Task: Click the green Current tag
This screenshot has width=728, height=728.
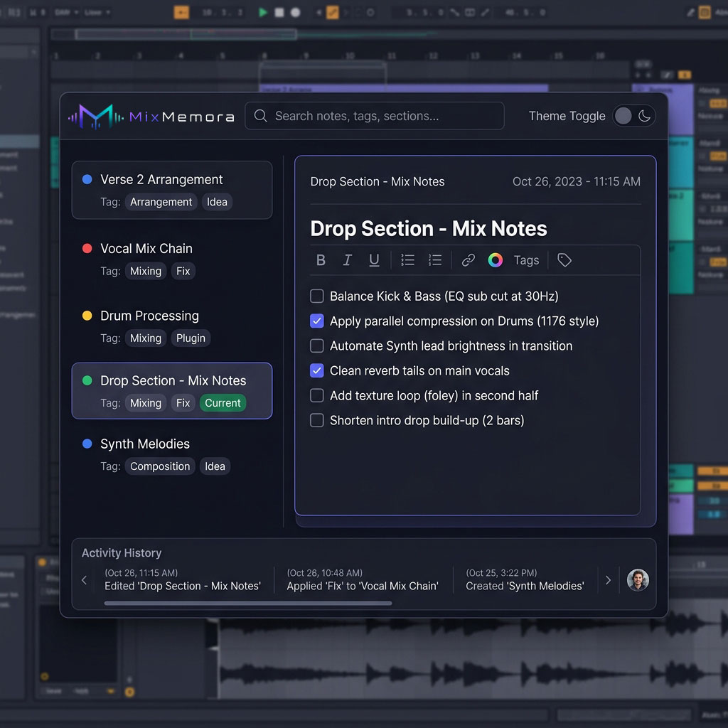Action: coord(223,403)
